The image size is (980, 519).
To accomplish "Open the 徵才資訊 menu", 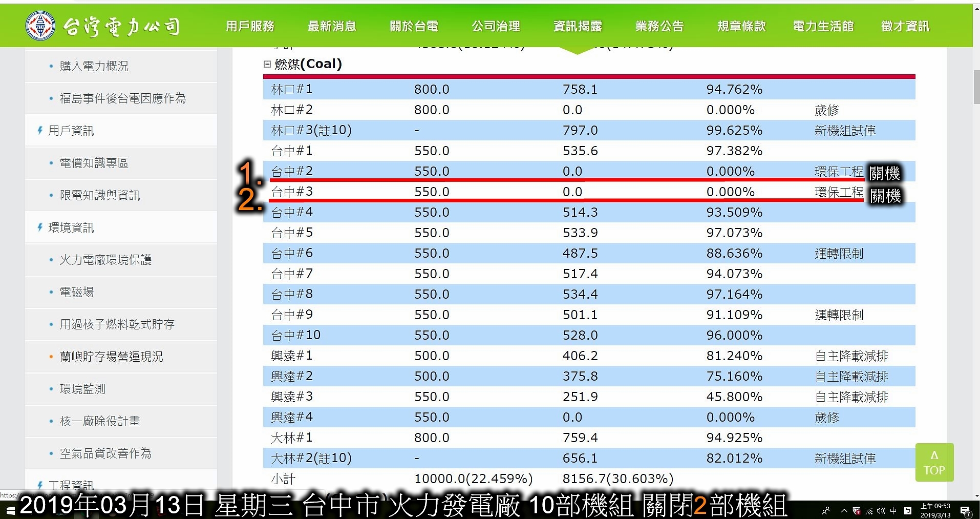I will coord(906,26).
